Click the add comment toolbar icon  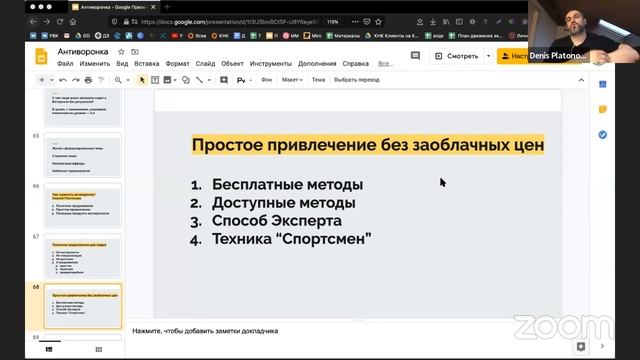pyautogui.click(x=224, y=80)
